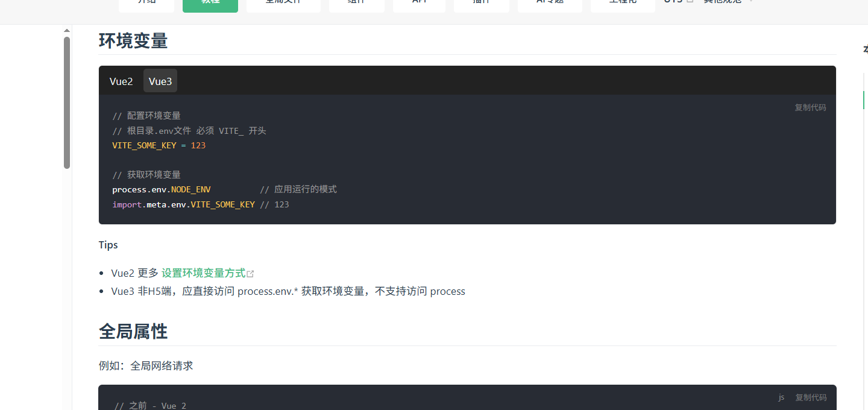The height and width of the screenshot is (410, 868).
Task: Click the green highlighted 教程 navigation tab
Action: [x=210, y=3]
